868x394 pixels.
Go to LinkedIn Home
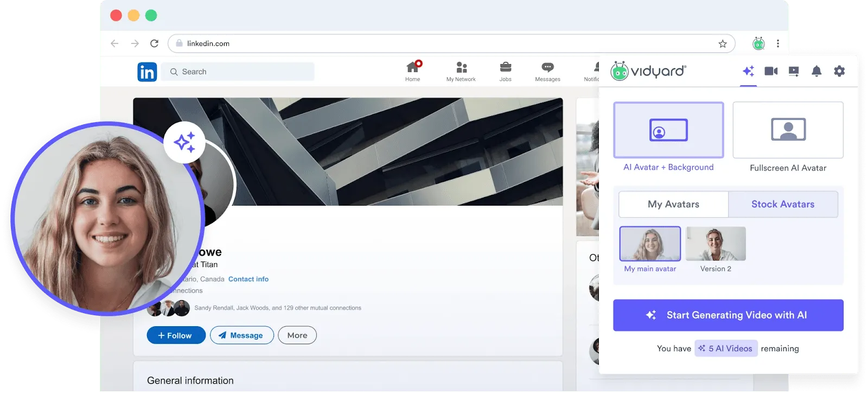pos(413,72)
